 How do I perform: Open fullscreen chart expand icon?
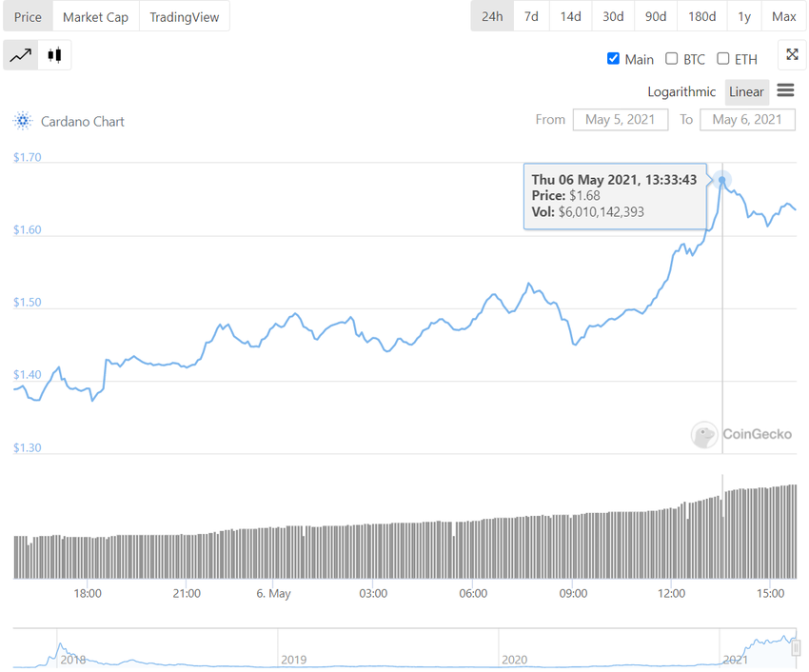click(x=792, y=54)
